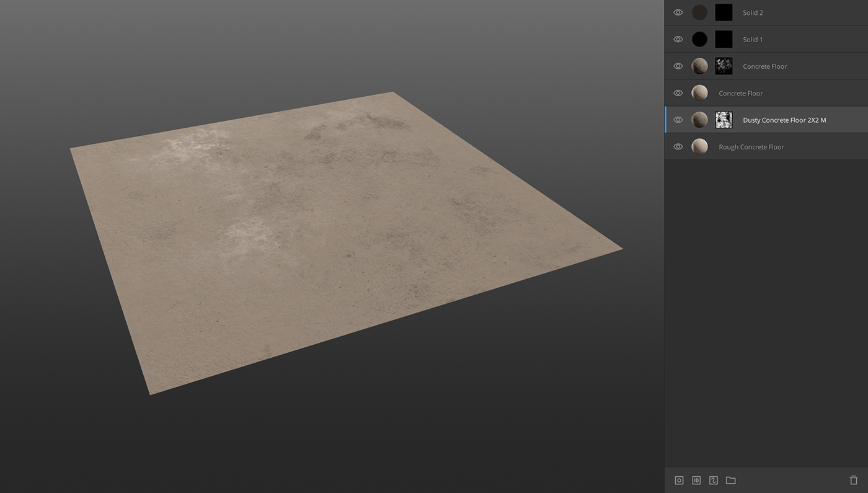
Task: Add a new Paint layer
Action: click(714, 481)
